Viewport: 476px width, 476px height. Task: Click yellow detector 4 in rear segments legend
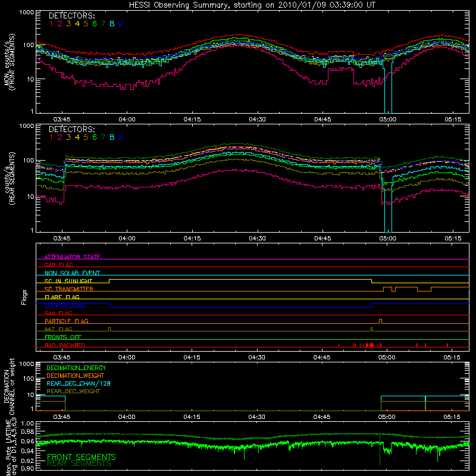[77, 137]
